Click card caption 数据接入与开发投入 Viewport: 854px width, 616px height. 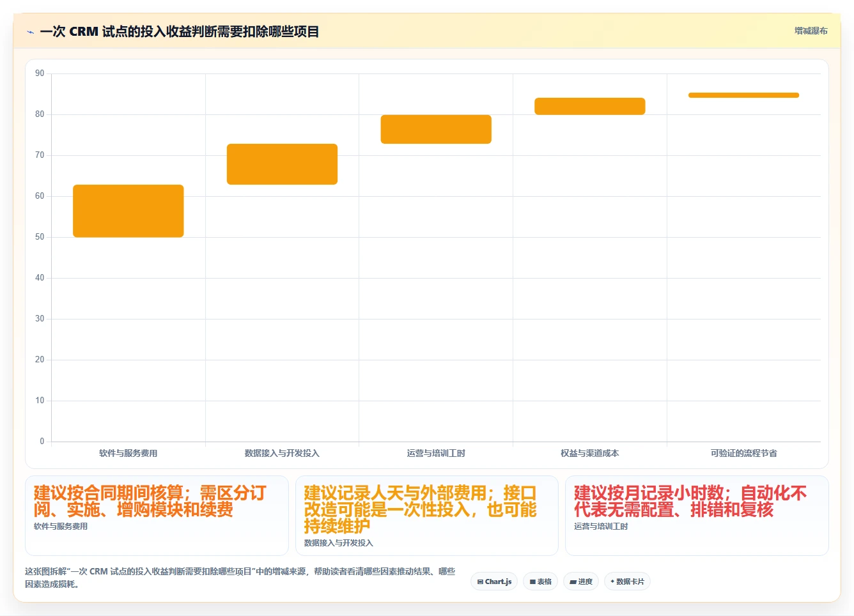pos(338,543)
